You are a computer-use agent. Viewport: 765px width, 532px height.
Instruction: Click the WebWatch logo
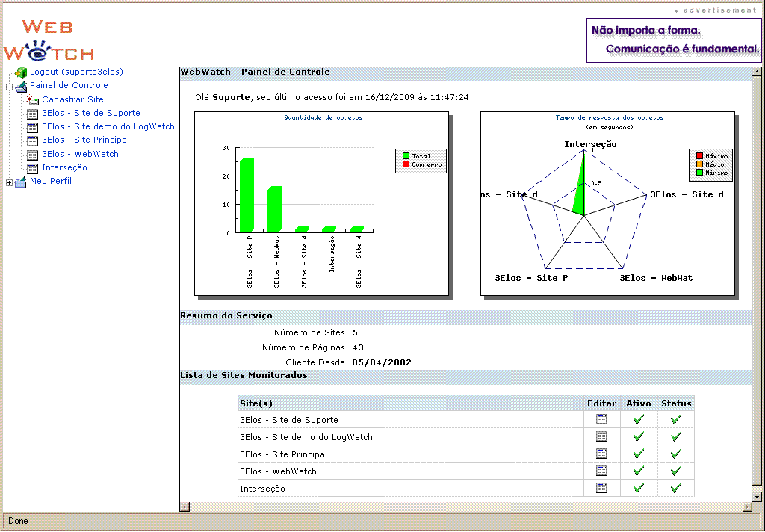[x=49, y=40]
